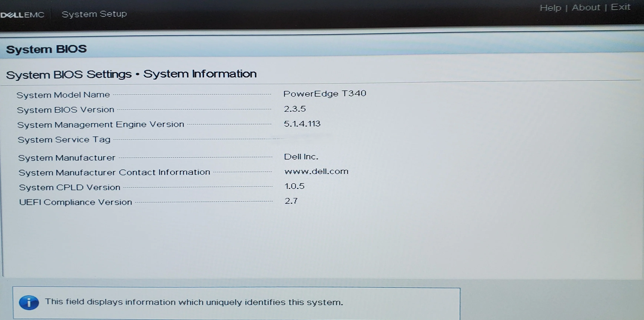Click the blue information icon
The height and width of the screenshot is (320, 644).
29,303
